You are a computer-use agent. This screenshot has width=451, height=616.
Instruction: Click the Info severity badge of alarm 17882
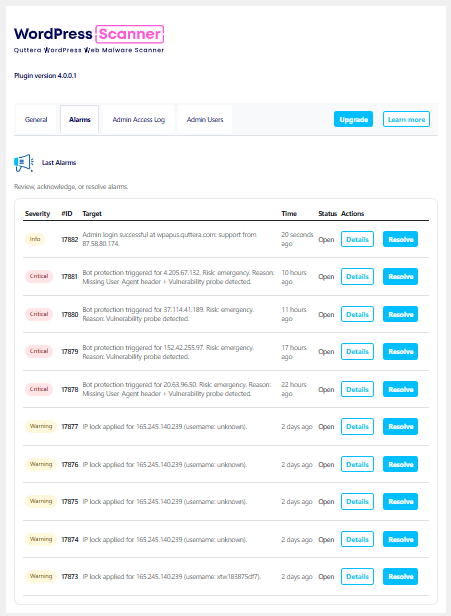click(35, 239)
